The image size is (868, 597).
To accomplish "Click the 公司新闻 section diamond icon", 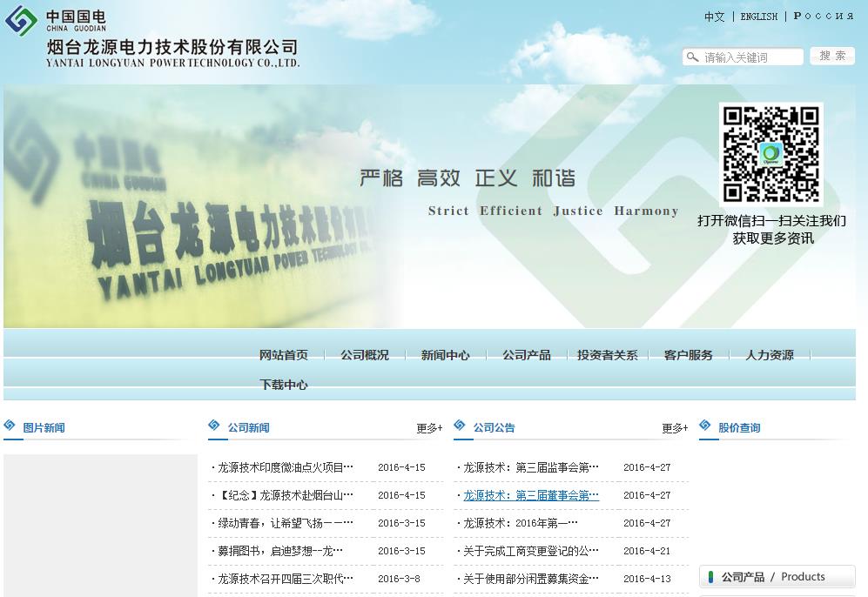I will (x=214, y=425).
